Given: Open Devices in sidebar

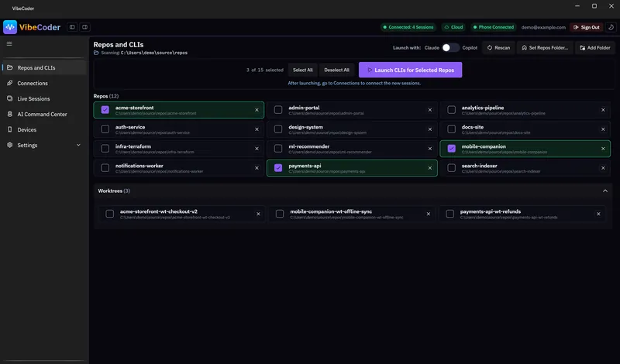Looking at the screenshot, I should [44, 129].
